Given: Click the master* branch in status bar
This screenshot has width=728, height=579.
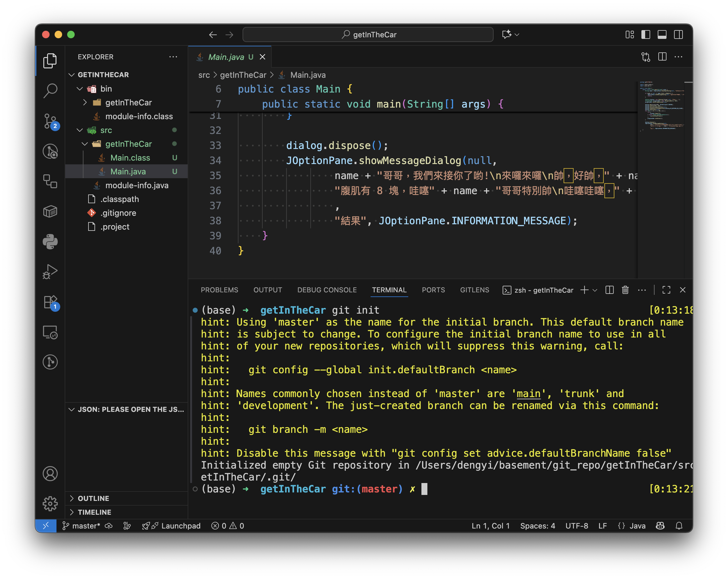Looking at the screenshot, I should 86,526.
